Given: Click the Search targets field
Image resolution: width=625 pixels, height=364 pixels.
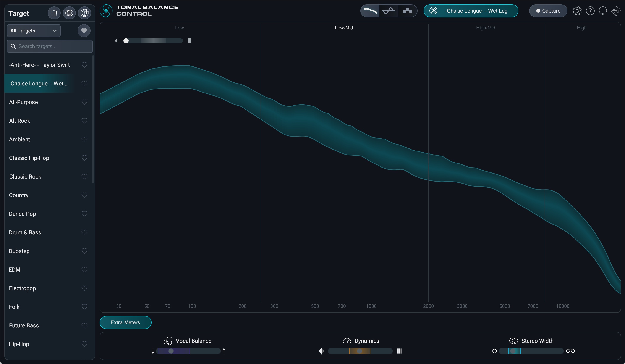Looking at the screenshot, I should click(x=50, y=46).
